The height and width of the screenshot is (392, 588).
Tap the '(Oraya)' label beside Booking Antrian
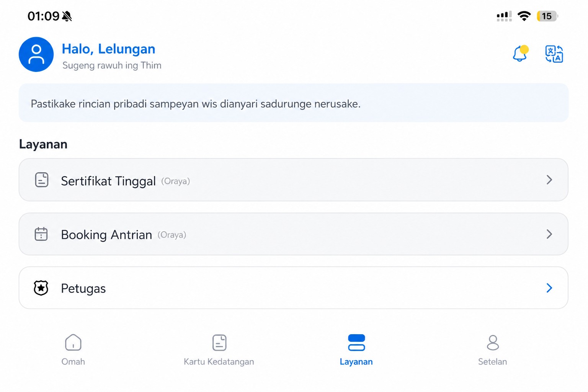click(x=172, y=235)
